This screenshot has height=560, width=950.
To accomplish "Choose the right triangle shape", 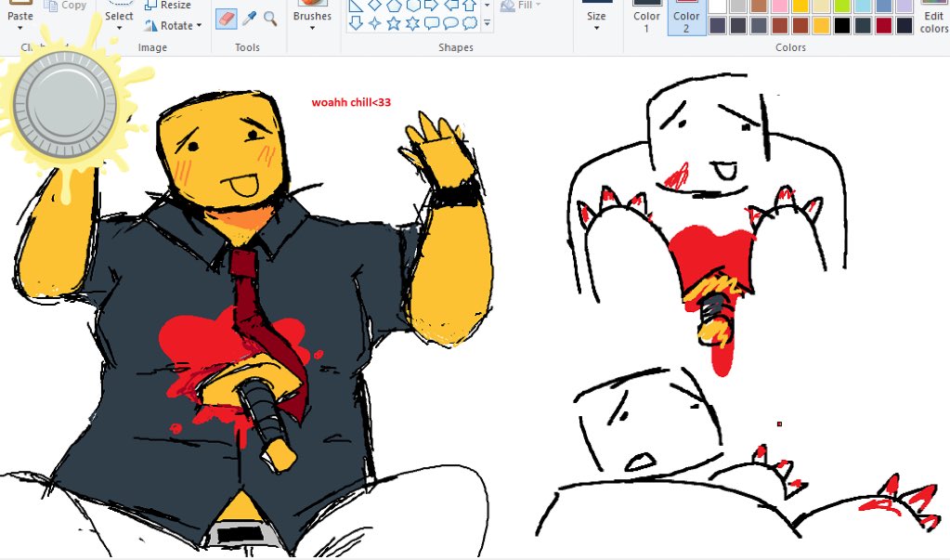I will point(357,6).
